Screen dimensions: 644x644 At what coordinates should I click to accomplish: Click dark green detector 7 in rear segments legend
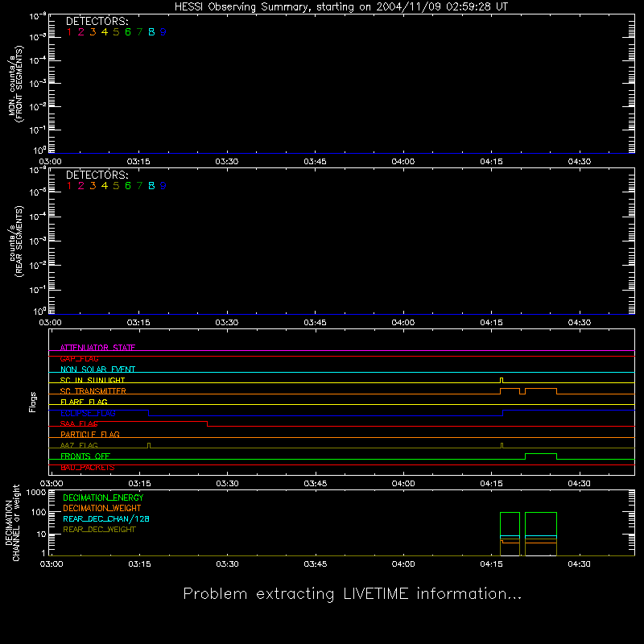(139, 186)
